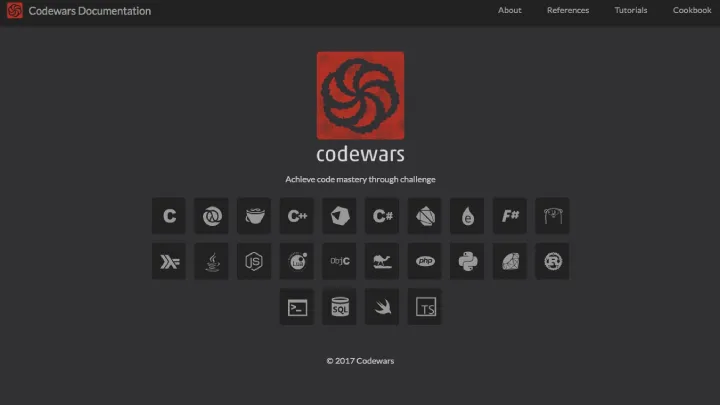Click the large red Codewars logo image
720x405 pixels.
pos(360,96)
